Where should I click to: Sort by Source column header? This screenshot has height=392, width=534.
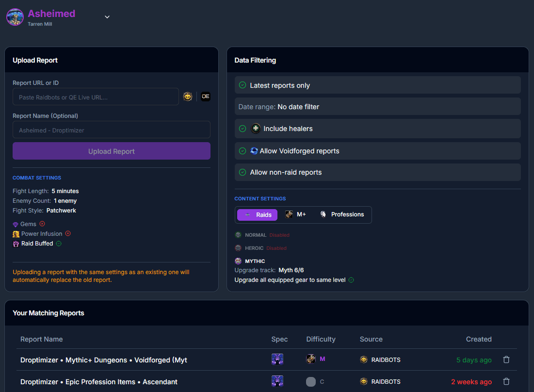click(371, 339)
